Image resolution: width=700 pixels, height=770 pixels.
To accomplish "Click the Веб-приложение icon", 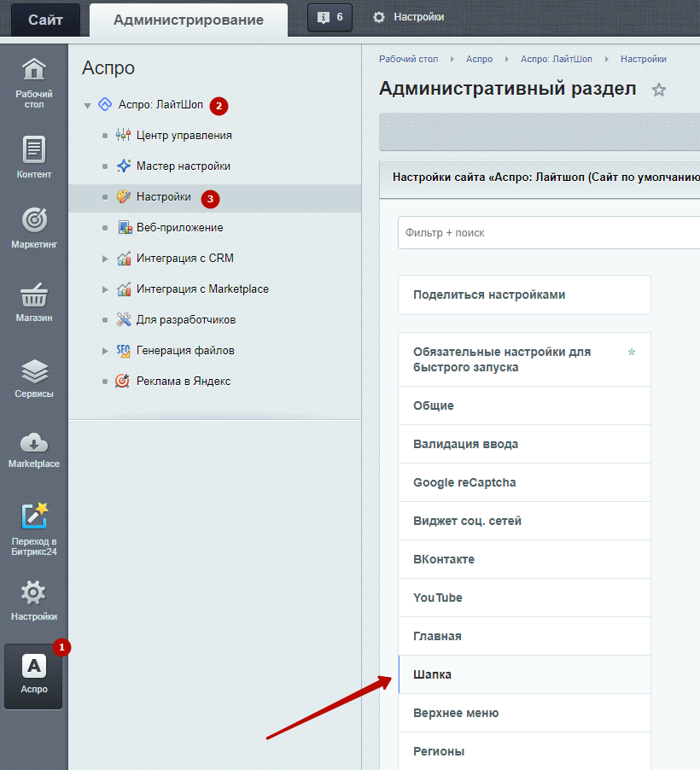I will click(125, 227).
